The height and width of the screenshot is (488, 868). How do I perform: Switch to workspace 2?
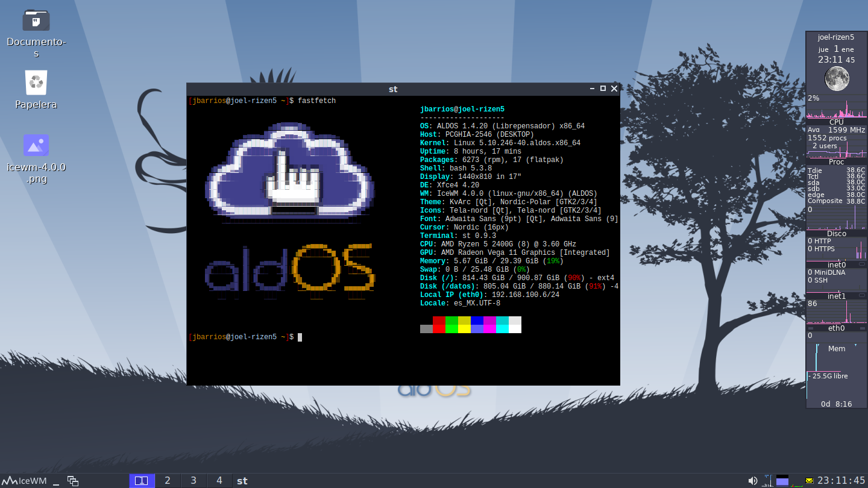pyautogui.click(x=168, y=480)
